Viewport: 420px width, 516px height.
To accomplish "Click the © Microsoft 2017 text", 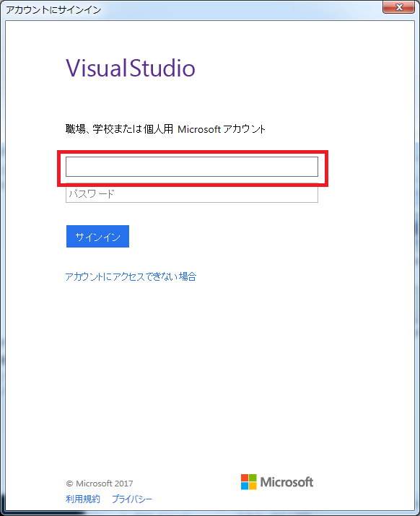I will (x=100, y=484).
